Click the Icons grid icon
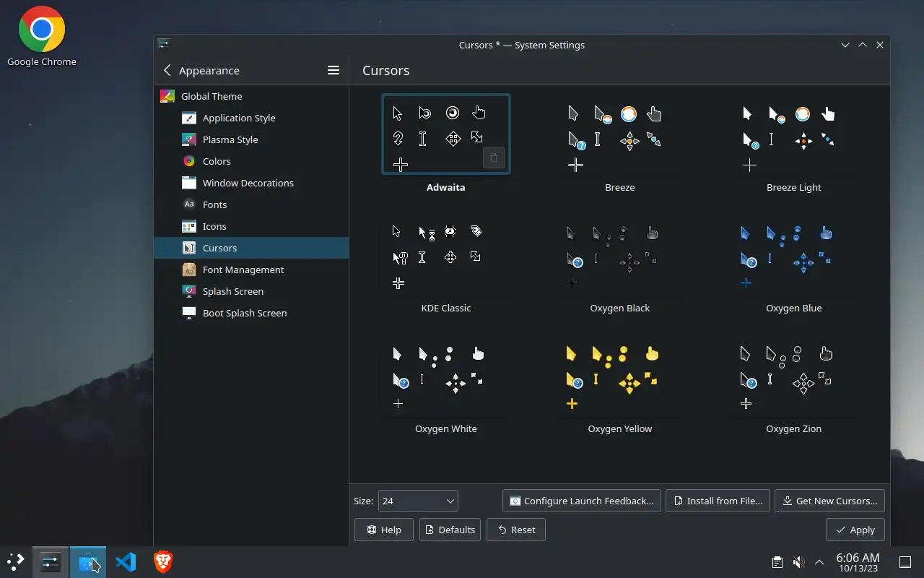 [189, 226]
